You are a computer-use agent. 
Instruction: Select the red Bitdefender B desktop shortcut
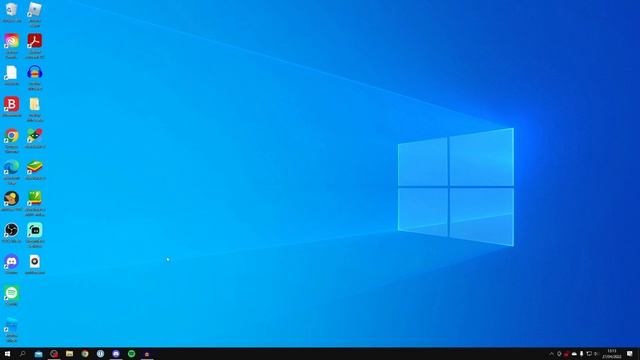(11, 104)
